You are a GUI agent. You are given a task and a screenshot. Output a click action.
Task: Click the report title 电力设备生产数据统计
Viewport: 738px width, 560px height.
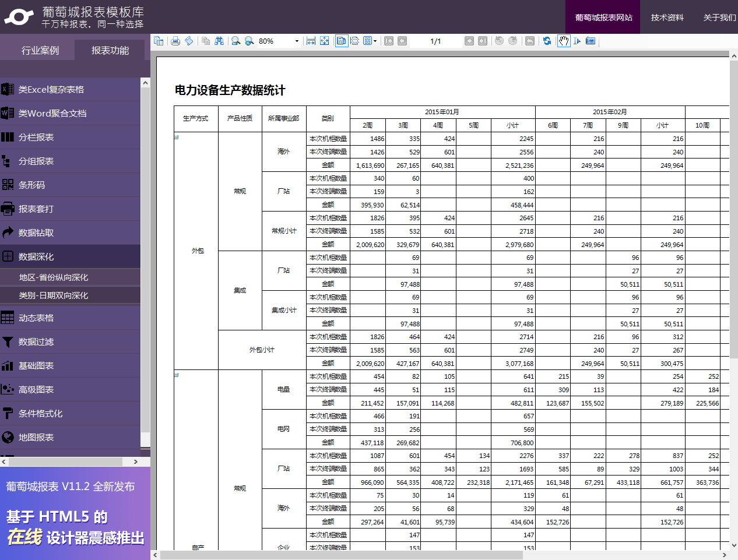point(230,90)
